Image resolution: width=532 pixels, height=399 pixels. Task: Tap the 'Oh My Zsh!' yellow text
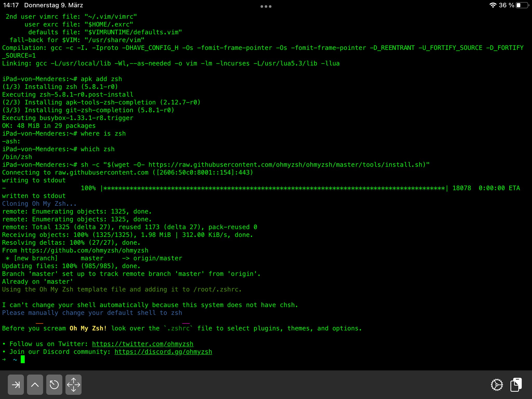[x=88, y=328]
